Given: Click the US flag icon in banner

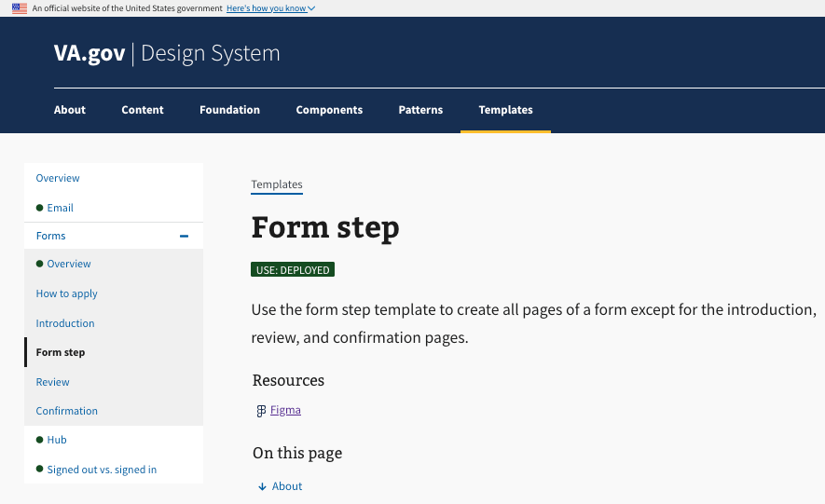Looking at the screenshot, I should (20, 8).
